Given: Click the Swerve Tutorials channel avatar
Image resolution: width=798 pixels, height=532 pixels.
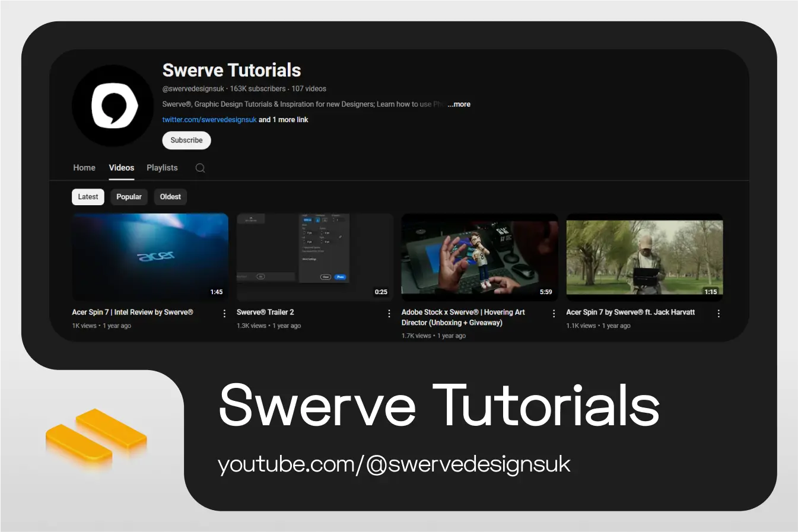Looking at the screenshot, I should tap(112, 105).
